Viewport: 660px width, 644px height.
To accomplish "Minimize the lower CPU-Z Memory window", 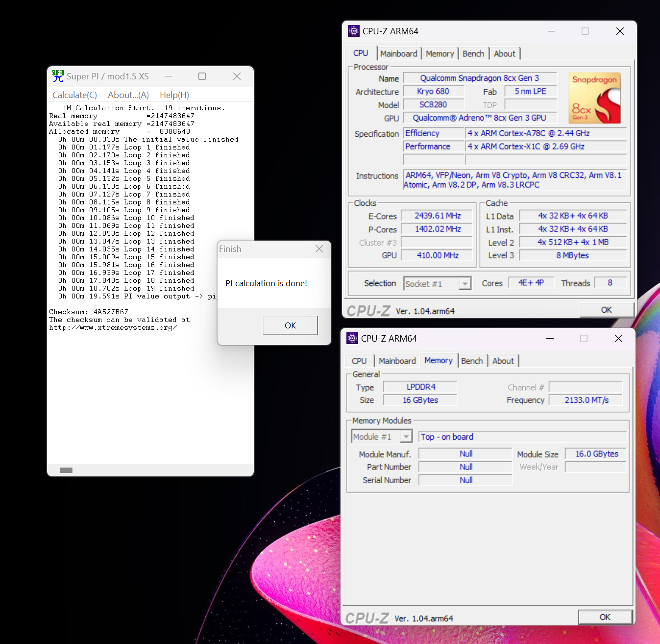I will tap(550, 338).
